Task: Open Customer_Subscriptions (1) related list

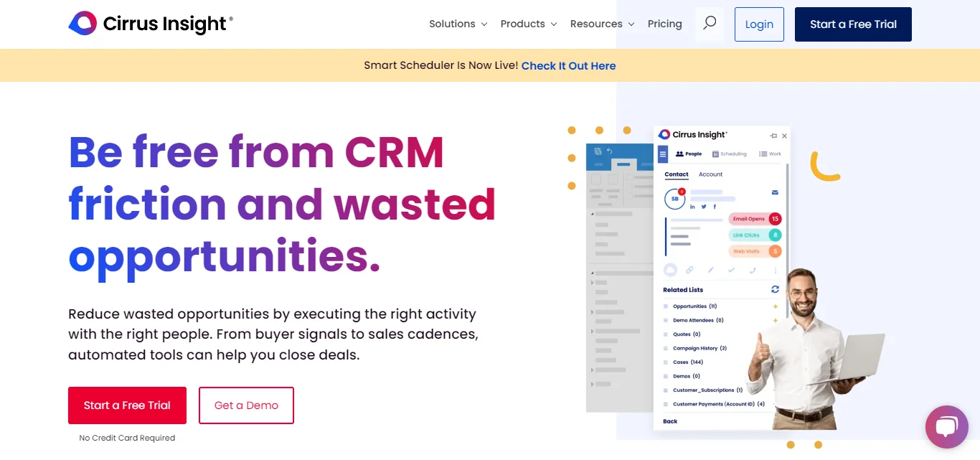Action: pos(707,390)
